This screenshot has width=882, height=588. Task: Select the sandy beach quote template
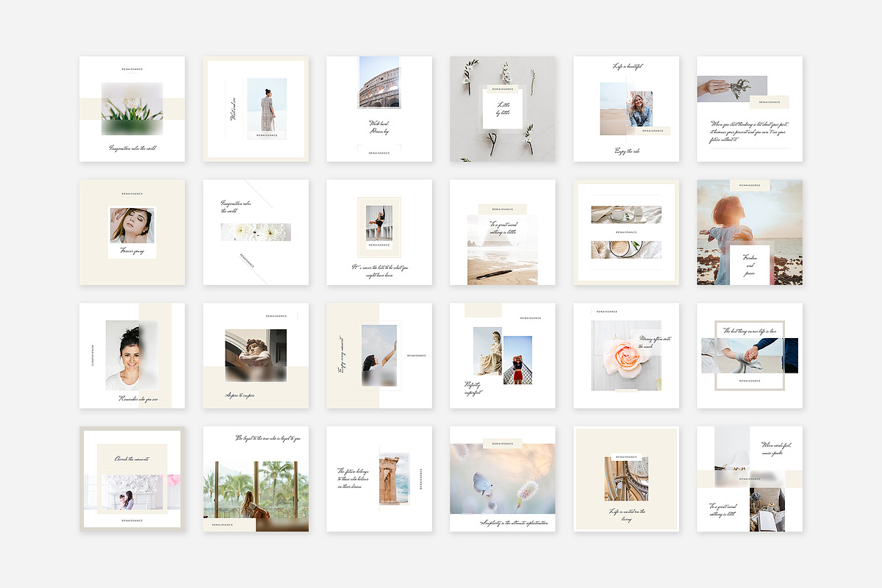pyautogui.click(x=503, y=232)
